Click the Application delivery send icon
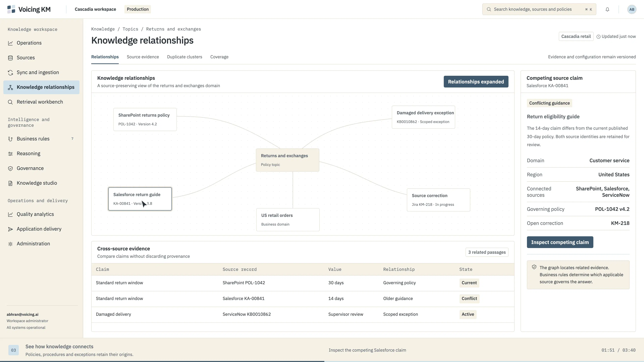This screenshot has width=644, height=362. point(10,229)
